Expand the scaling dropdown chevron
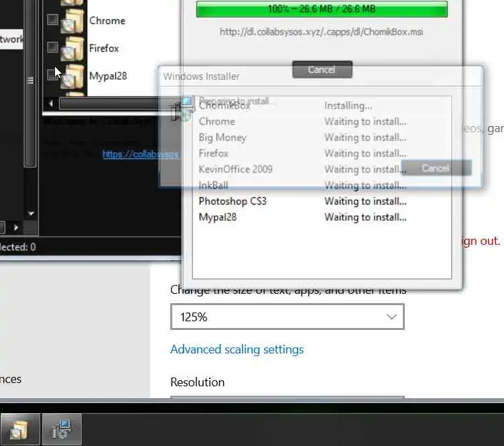This screenshot has width=504, height=446. 391,317
